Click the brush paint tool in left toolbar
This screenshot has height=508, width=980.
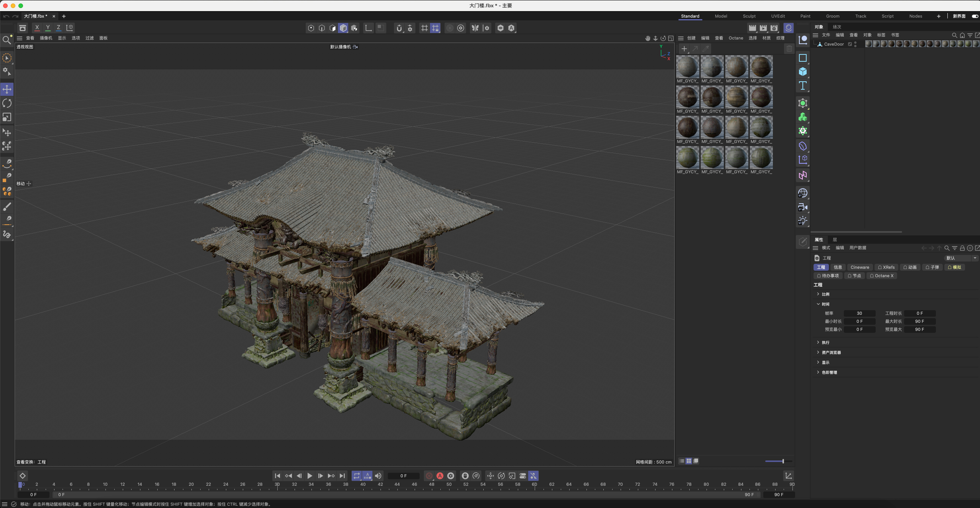tap(7, 207)
